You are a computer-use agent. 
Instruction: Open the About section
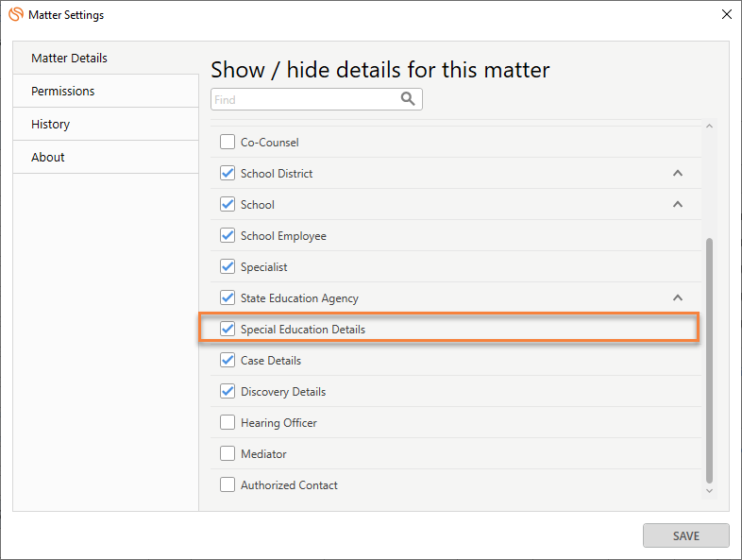(106, 157)
